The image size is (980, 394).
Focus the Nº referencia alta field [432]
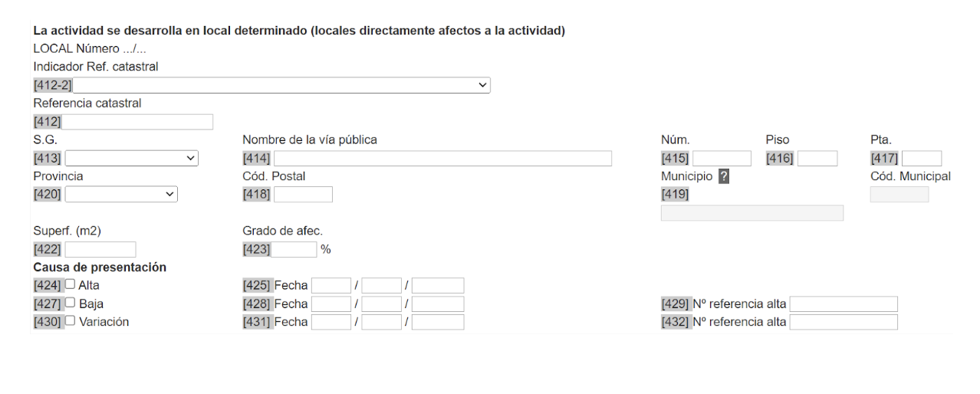[x=844, y=322]
